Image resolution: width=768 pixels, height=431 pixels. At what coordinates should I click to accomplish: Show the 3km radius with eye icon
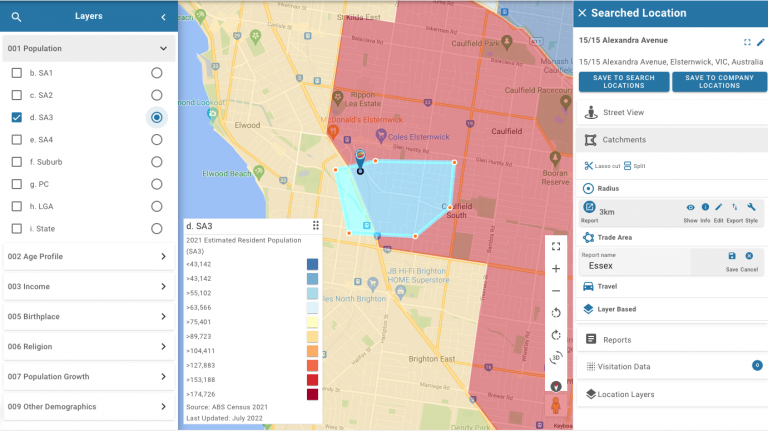690,207
